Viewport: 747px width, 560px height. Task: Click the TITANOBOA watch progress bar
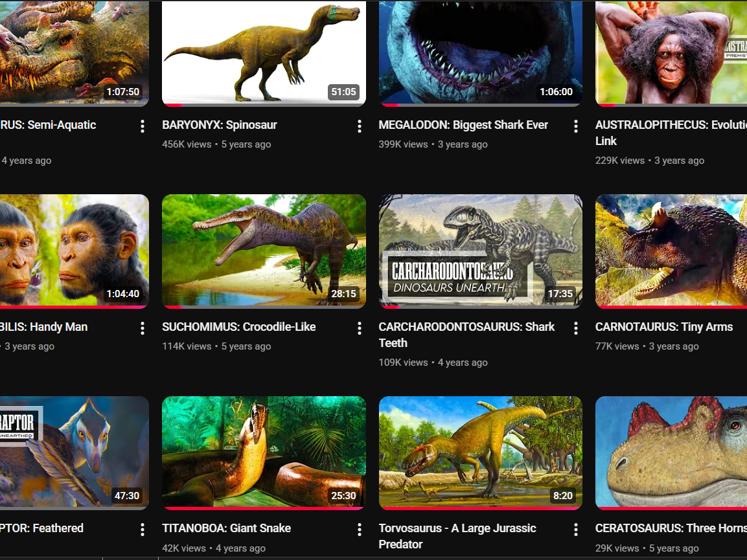tap(264, 509)
